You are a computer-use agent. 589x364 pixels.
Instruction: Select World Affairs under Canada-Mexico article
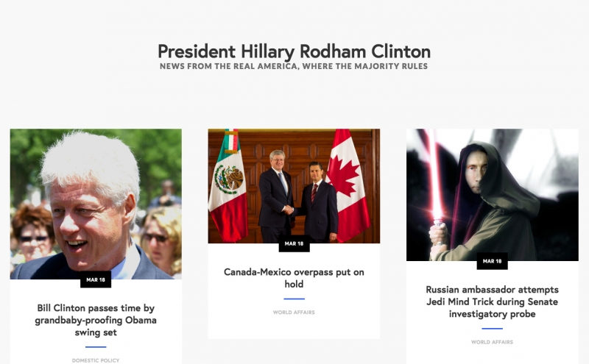click(x=294, y=313)
